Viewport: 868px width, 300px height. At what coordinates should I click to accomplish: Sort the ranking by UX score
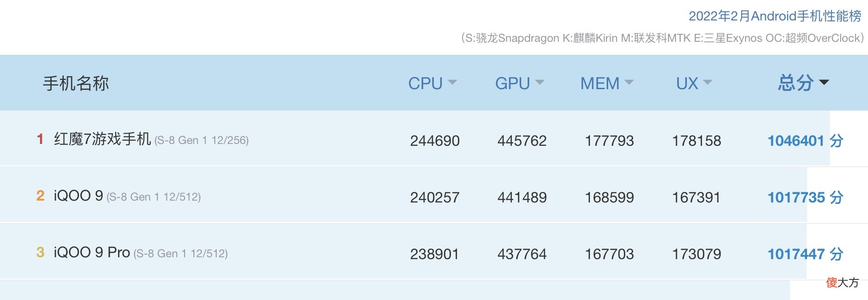tap(694, 83)
